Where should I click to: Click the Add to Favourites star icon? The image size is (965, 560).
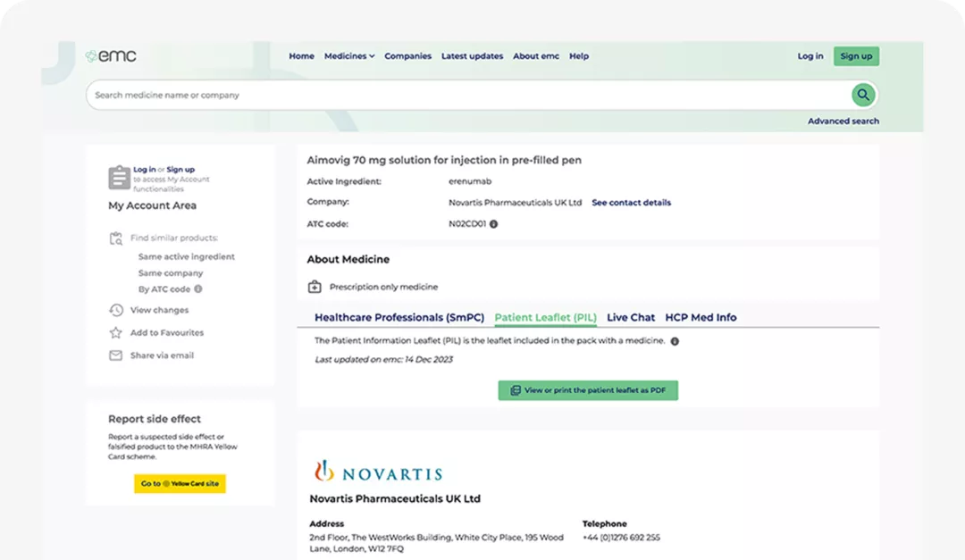[x=116, y=333]
